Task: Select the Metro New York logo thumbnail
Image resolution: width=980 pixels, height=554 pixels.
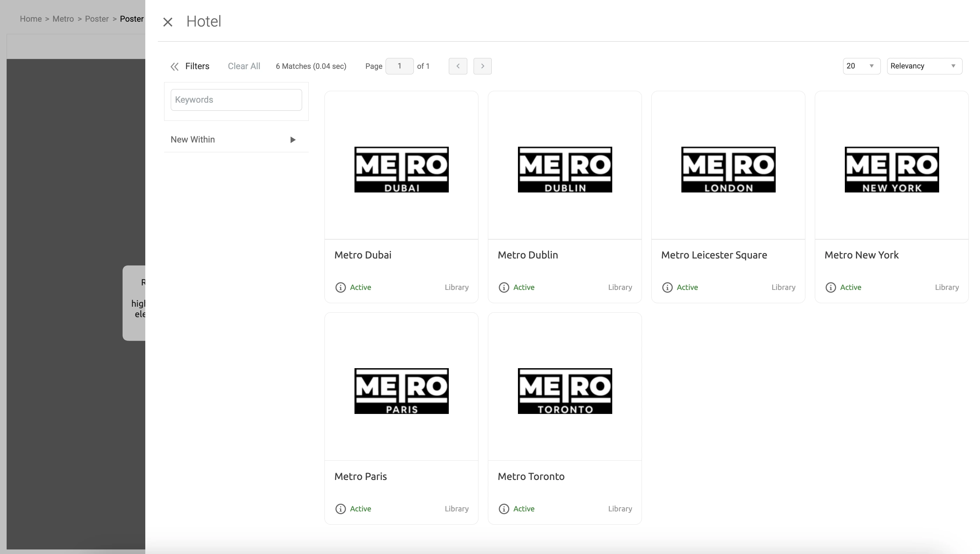Action: click(x=892, y=169)
